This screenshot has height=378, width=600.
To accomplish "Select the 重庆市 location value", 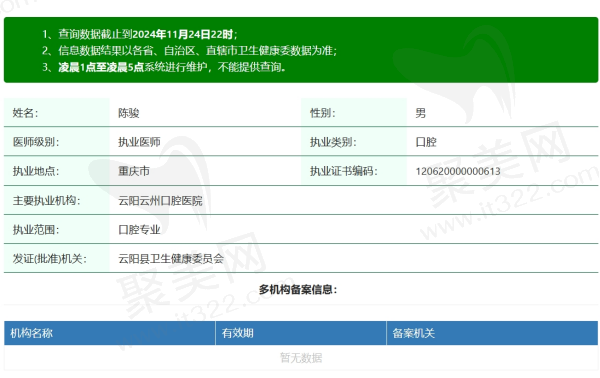I will (134, 171).
